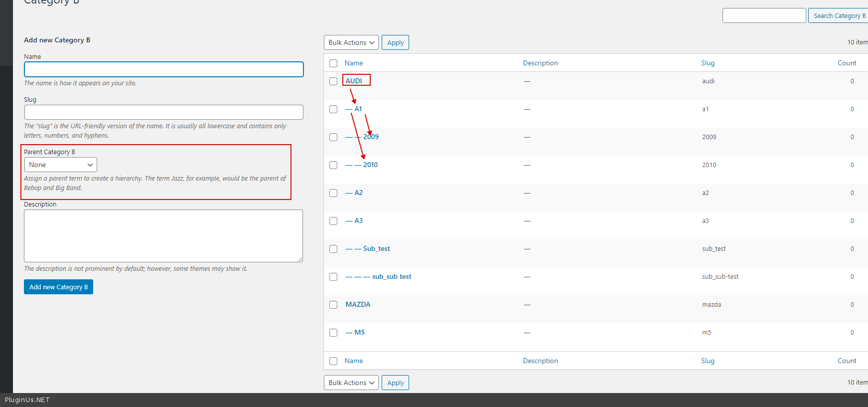Select the MAZDA row checkbox
The height and width of the screenshot is (407, 868).
pos(333,305)
